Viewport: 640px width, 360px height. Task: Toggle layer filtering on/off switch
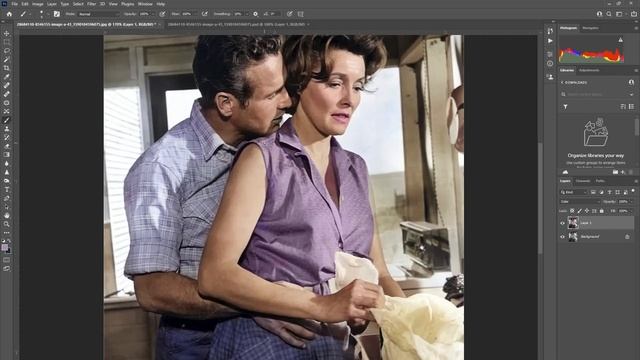[x=633, y=191]
